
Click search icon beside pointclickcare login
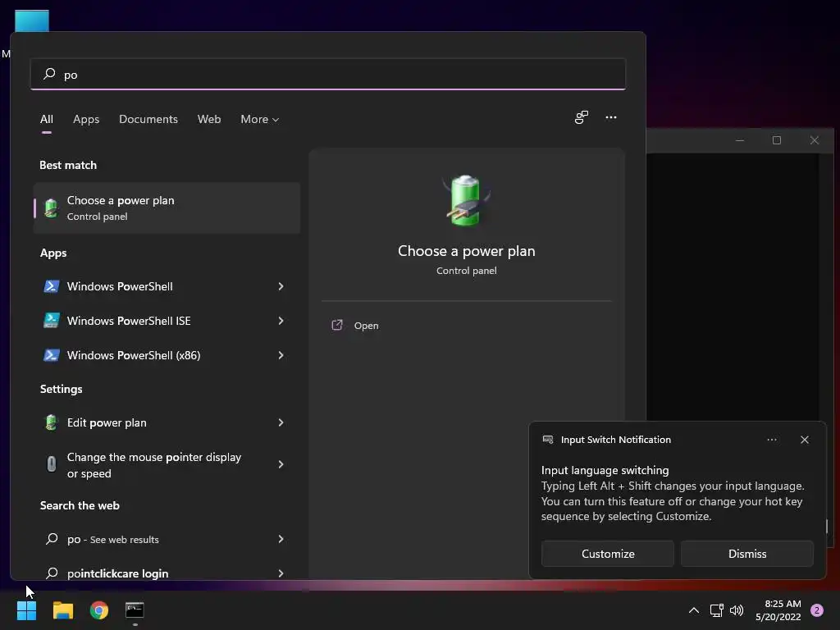pyautogui.click(x=52, y=573)
